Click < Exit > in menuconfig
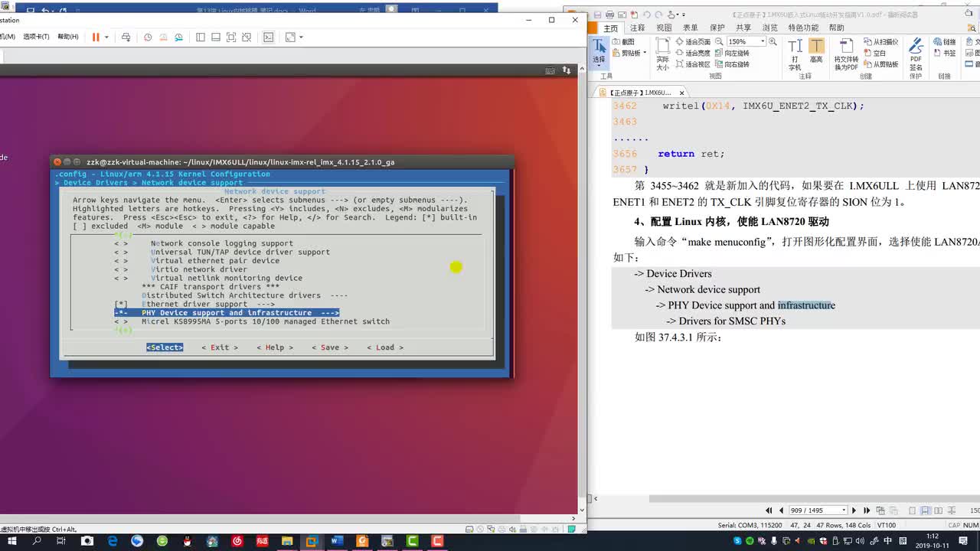The image size is (980, 551). 220,347
